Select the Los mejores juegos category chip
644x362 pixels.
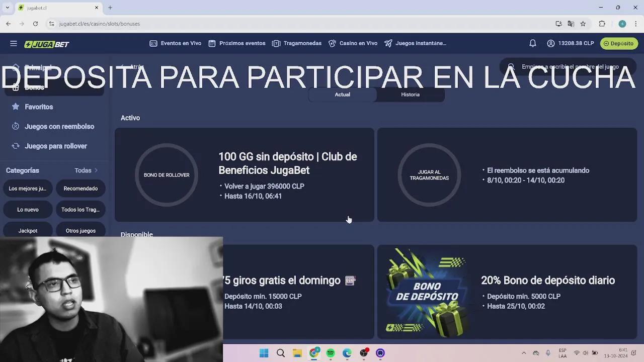28,189
